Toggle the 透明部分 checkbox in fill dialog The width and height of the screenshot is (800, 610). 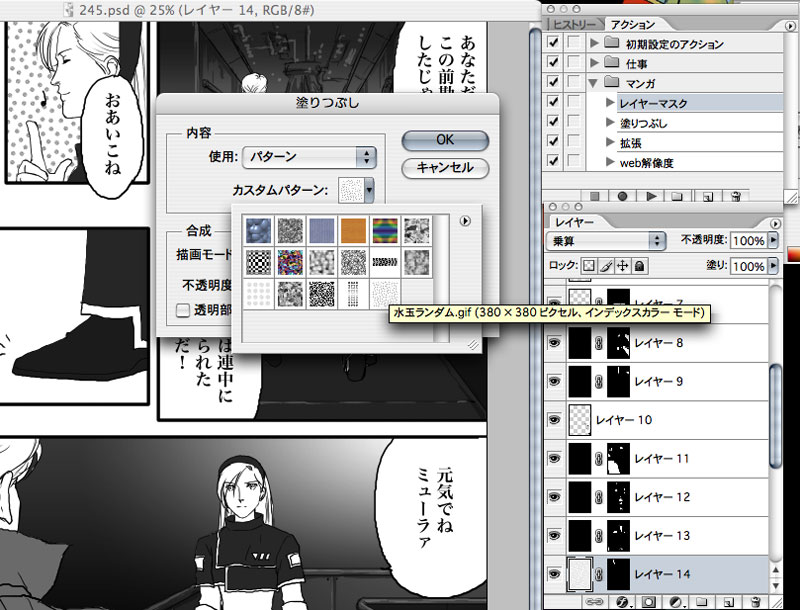point(182,310)
